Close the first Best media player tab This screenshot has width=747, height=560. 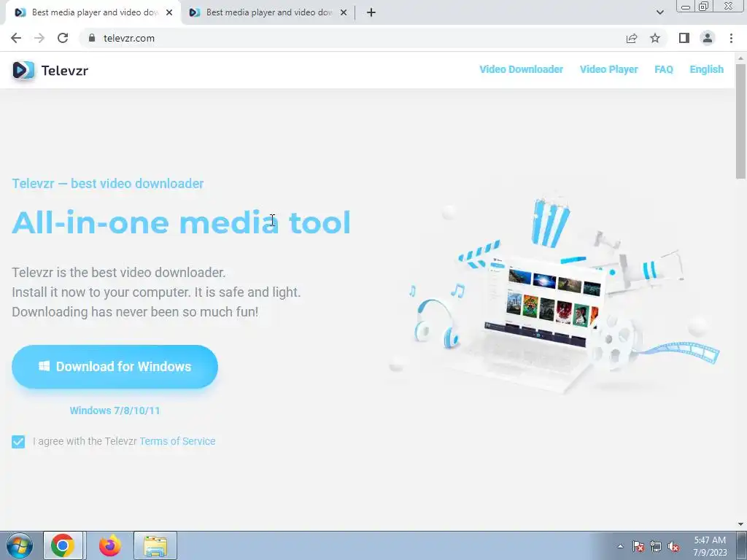point(169,13)
